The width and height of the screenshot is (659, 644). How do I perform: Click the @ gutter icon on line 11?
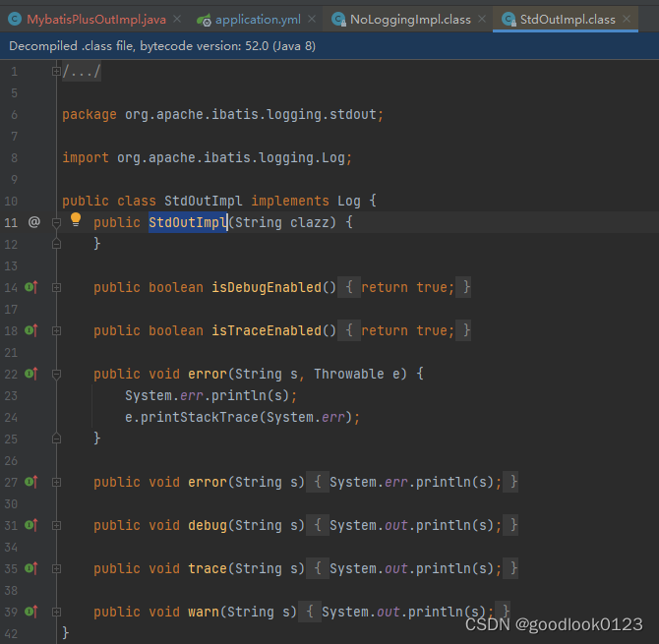tap(34, 222)
